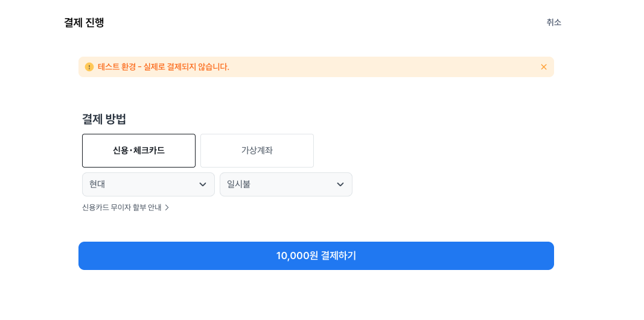Screen dimensions: 644x320
Task: Open 신용카드 무이자 할부 안내 link
Action: pos(126,207)
